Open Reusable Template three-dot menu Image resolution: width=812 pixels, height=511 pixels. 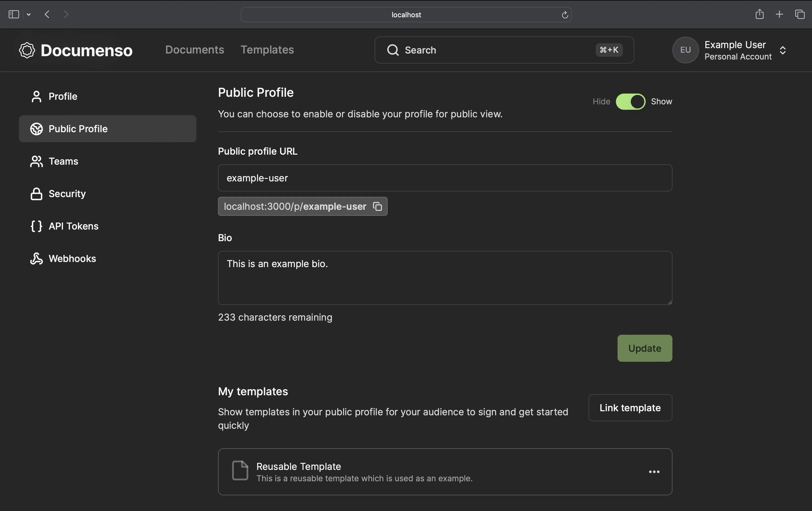click(x=654, y=472)
